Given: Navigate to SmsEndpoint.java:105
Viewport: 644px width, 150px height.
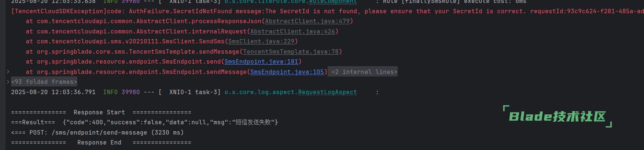Looking at the screenshot, I should pyautogui.click(x=287, y=72).
